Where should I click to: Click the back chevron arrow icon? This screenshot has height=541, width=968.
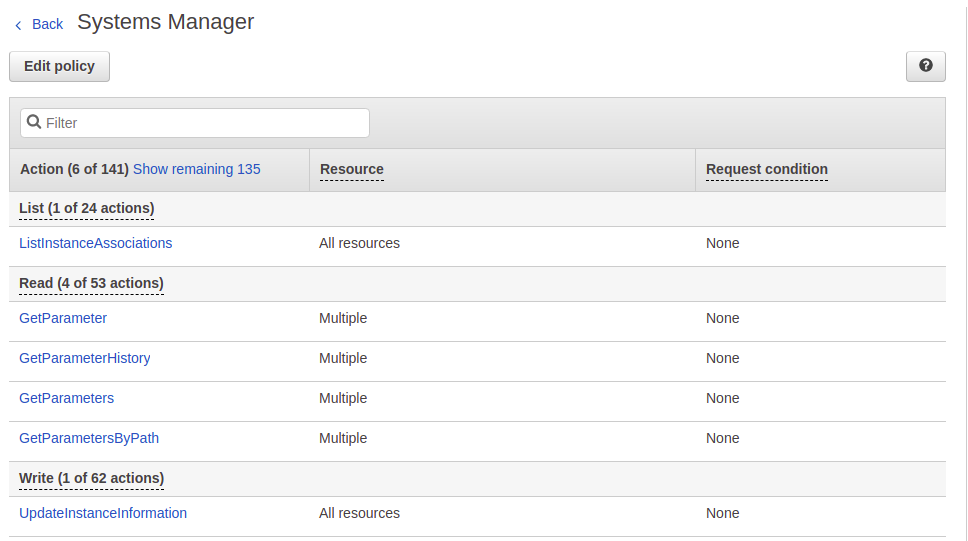[x=18, y=25]
